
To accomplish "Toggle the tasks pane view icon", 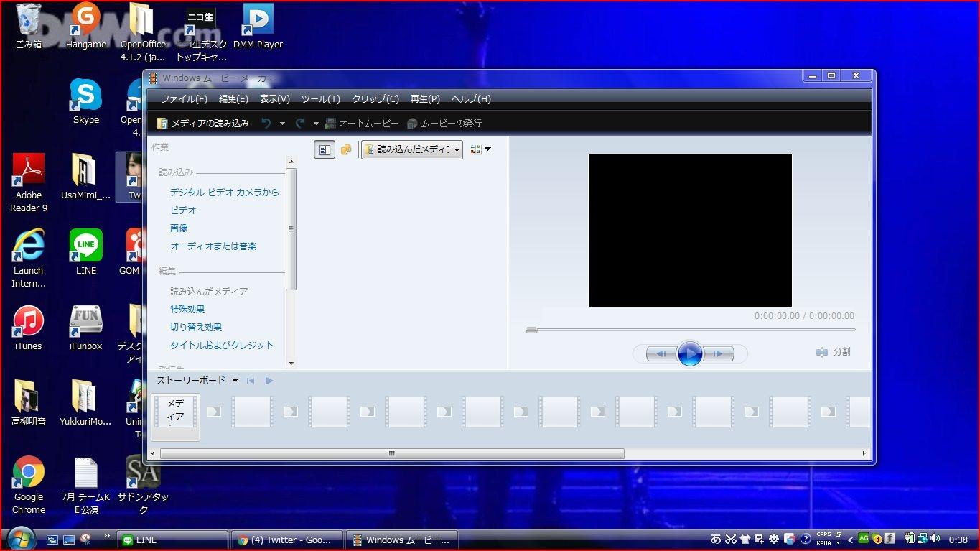I will click(325, 149).
